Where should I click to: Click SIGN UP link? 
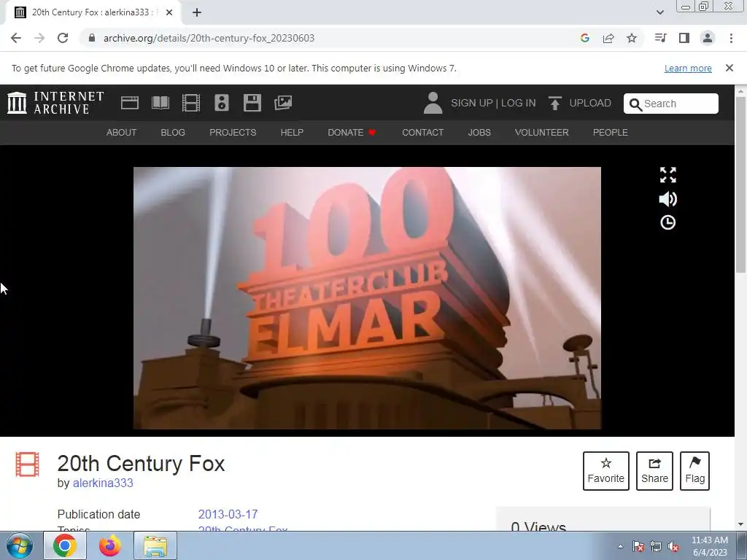click(x=472, y=103)
